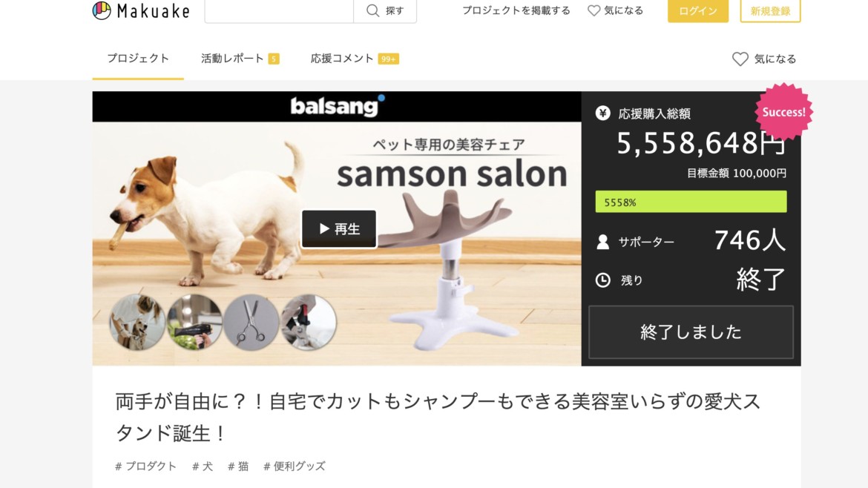Image resolution: width=868 pixels, height=488 pixels.
Task: Click the green 5558% progress bar
Action: [691, 202]
